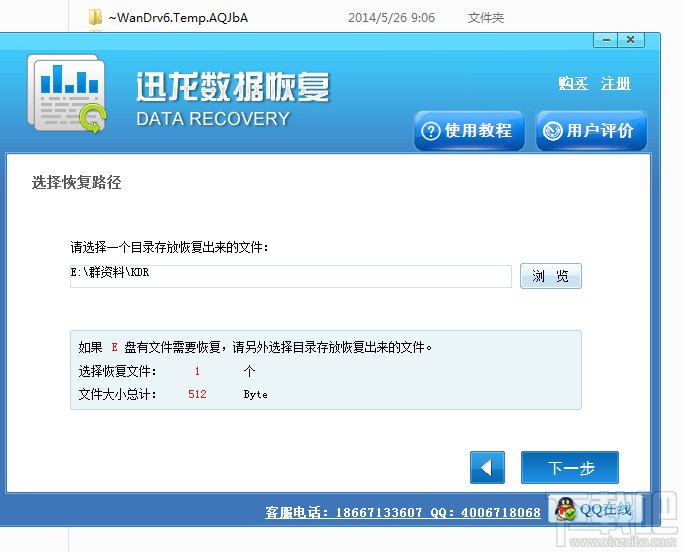Go back with the left arrow button
The width and height of the screenshot is (685, 552).
coord(487,467)
